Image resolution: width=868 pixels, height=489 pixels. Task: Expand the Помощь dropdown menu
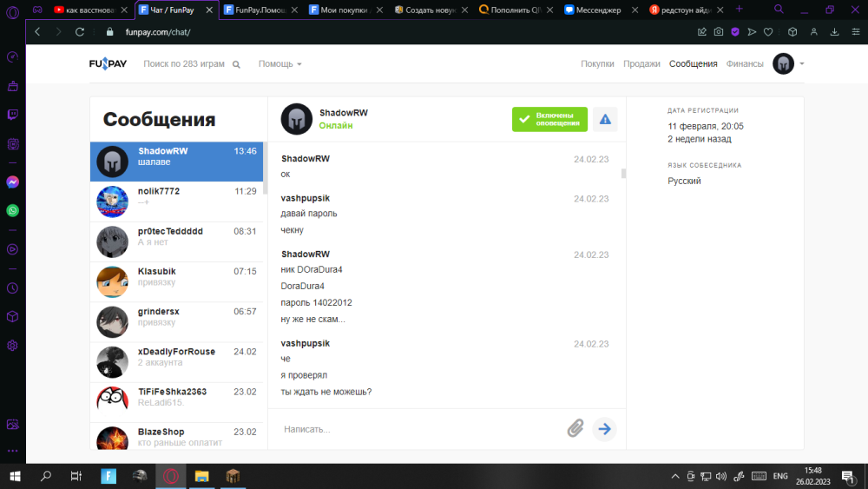tap(280, 64)
